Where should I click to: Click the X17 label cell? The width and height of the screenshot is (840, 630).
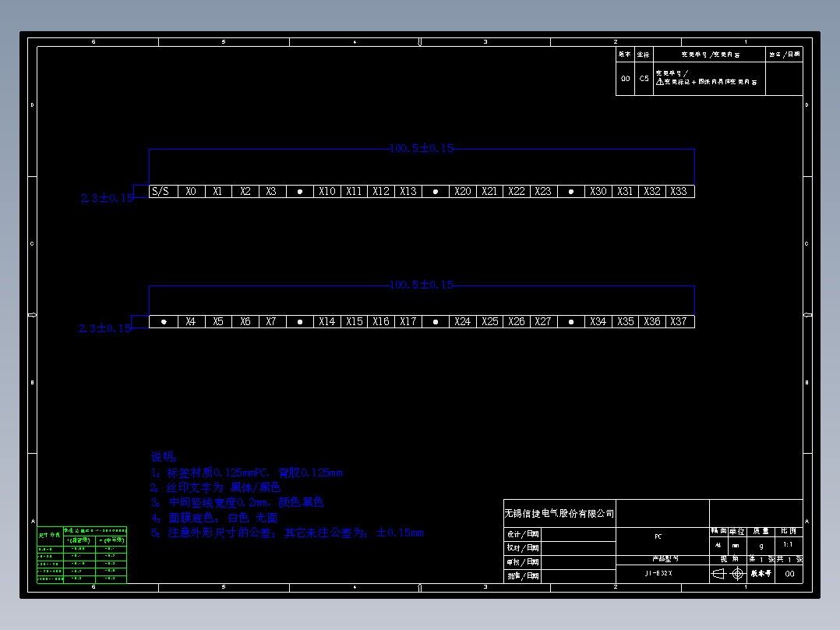(409, 322)
